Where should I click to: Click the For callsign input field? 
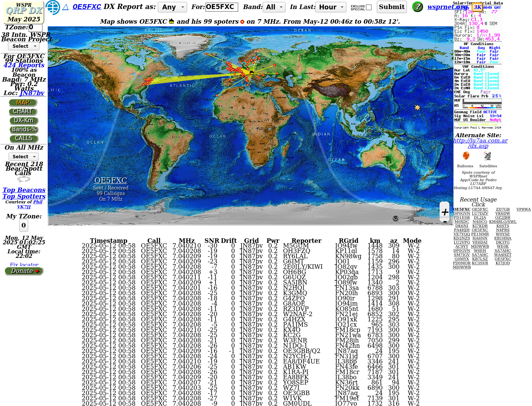point(222,7)
